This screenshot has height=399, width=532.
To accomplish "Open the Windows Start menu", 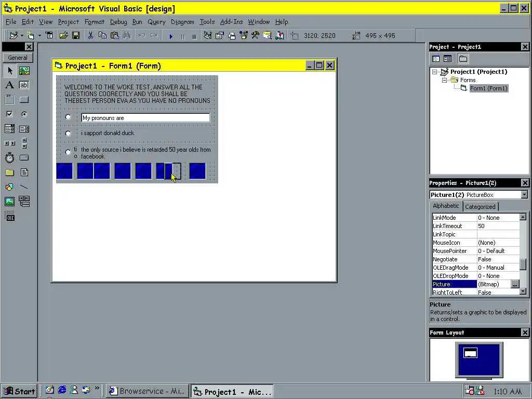I will tap(19, 391).
